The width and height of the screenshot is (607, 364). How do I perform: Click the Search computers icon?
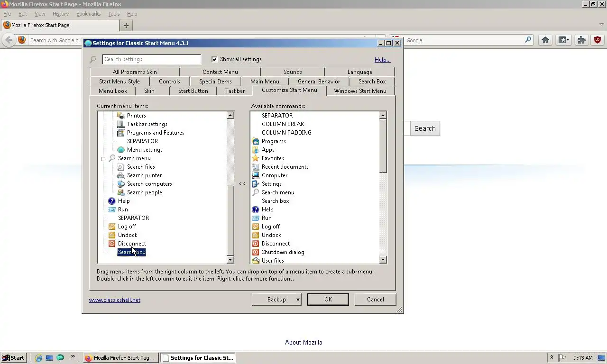point(120,184)
